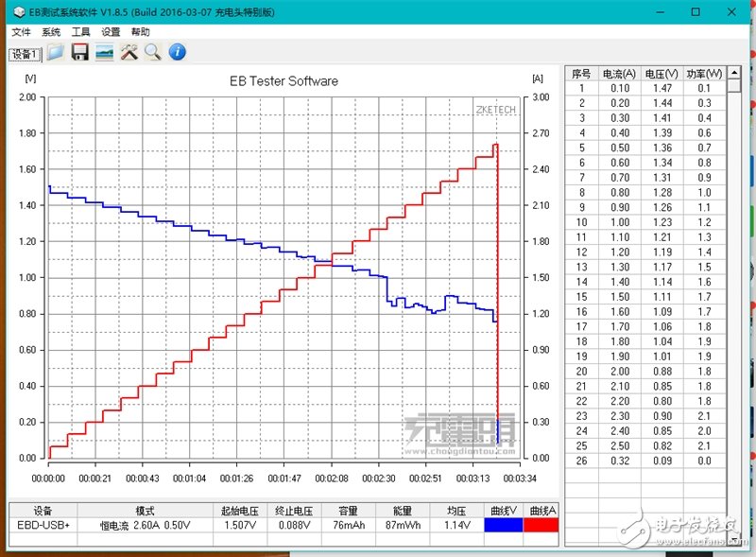This screenshot has width=756, height=557.
Task: Click the magnifying glass search icon
Action: coord(152,52)
